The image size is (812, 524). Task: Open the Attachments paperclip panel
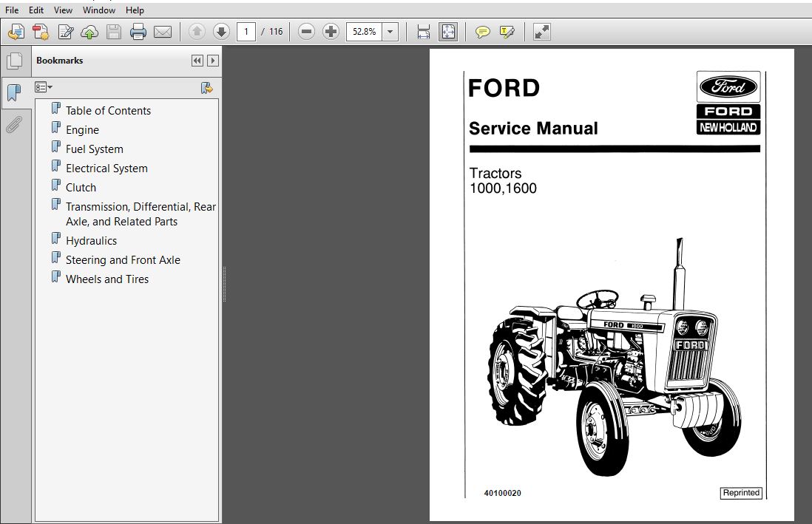(x=15, y=124)
